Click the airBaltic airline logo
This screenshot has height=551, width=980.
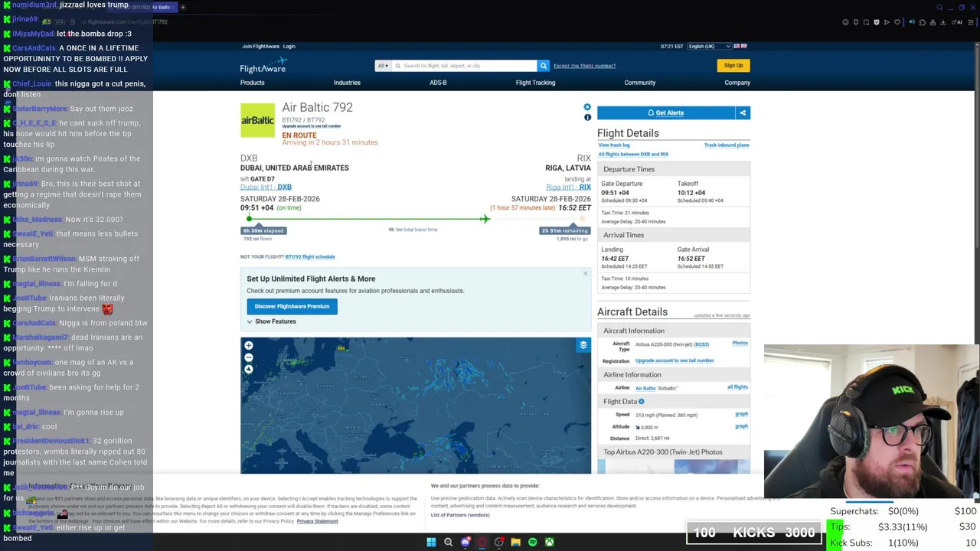point(257,120)
